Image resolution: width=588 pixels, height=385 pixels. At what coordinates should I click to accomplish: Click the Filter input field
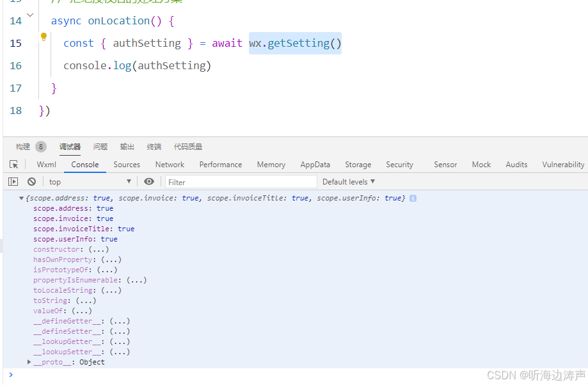[240, 181]
